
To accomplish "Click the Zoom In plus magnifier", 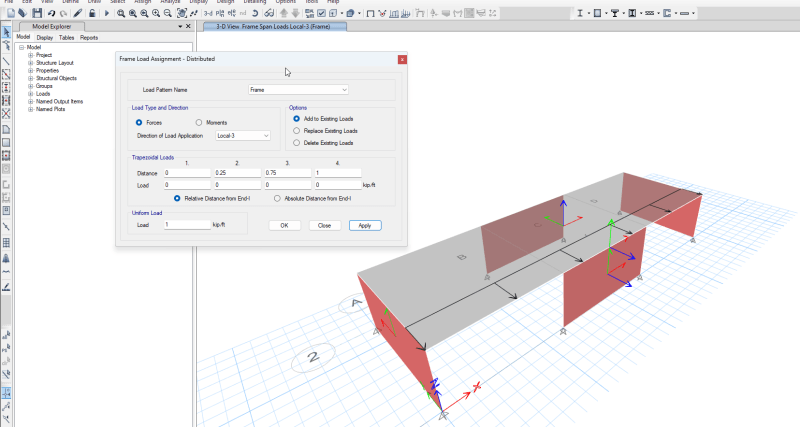I will pos(156,13).
